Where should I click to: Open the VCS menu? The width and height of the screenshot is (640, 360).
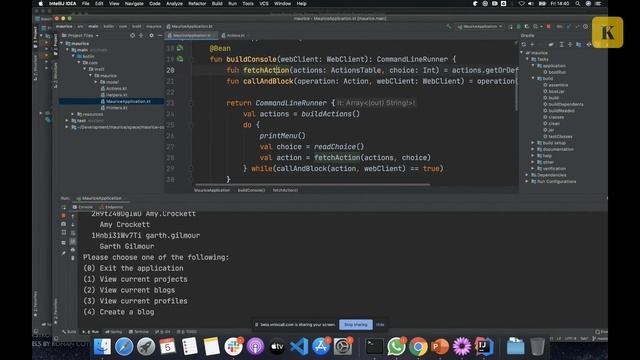(x=264, y=4)
